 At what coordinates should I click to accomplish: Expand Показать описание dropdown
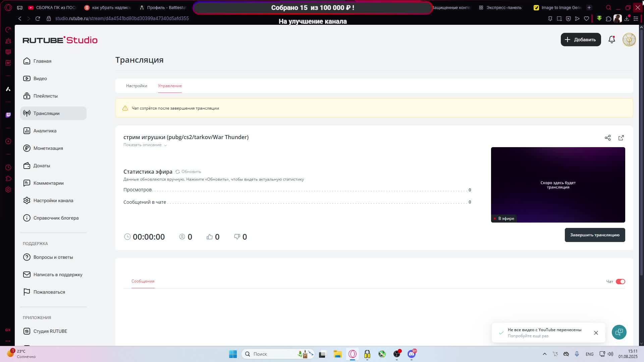point(145,145)
